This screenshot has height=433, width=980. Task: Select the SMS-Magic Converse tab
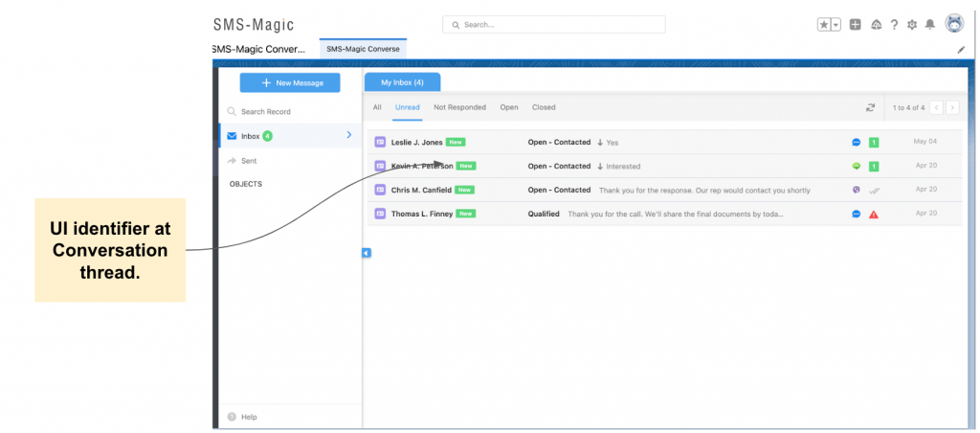(363, 49)
